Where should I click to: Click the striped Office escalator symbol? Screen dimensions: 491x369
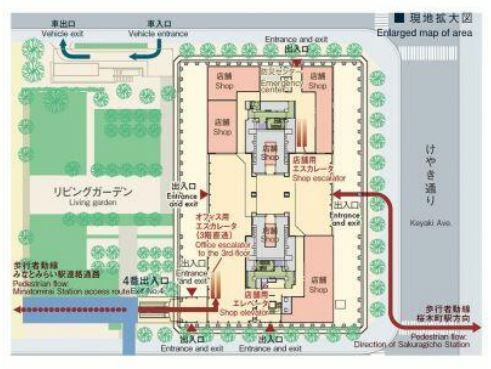[x=216, y=285]
